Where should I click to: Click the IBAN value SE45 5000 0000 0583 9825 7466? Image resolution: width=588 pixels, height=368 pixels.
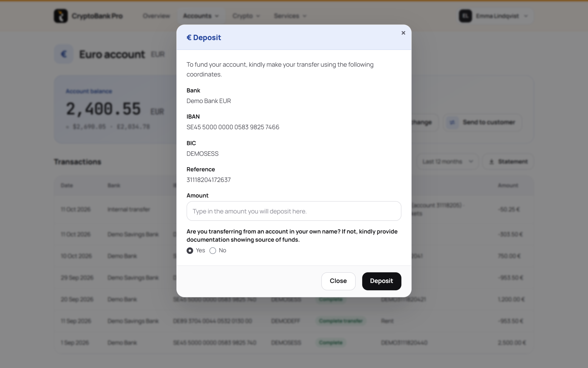pyautogui.click(x=233, y=127)
